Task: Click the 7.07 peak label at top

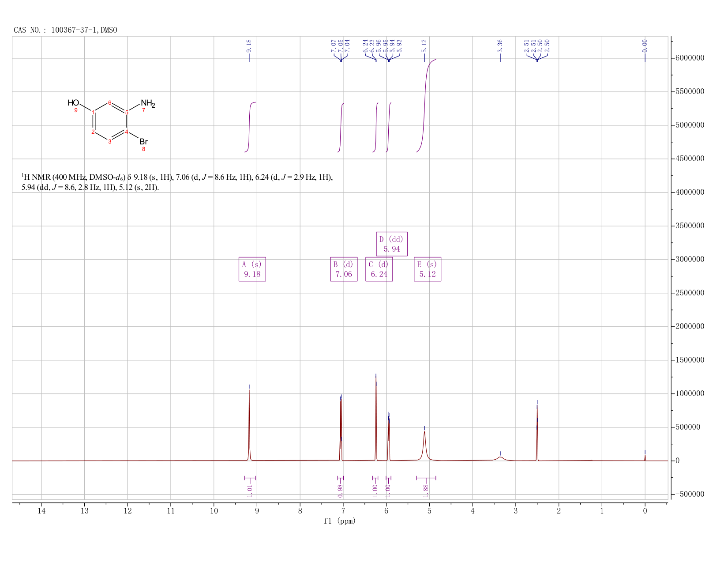Action: coord(334,46)
